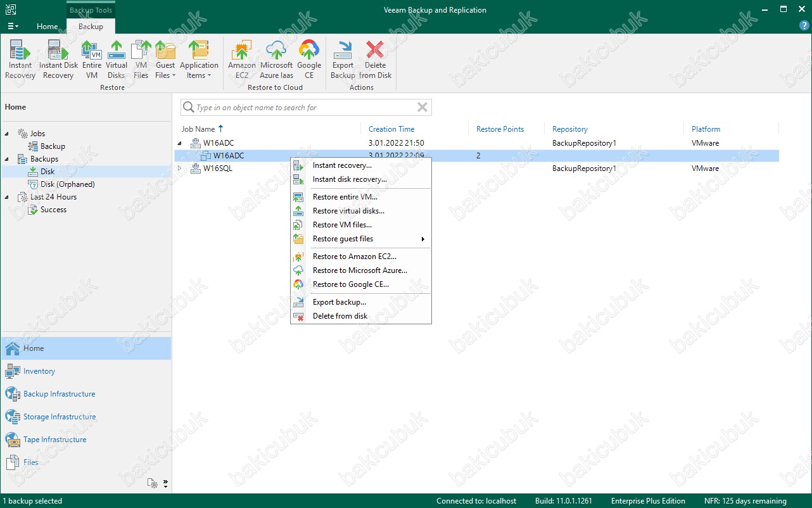Sort by Repository column header
Screen dimensions: 812x508
(570, 129)
